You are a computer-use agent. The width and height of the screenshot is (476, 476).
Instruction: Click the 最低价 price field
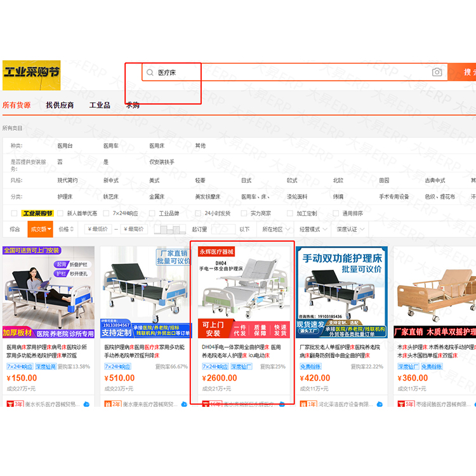98,229
